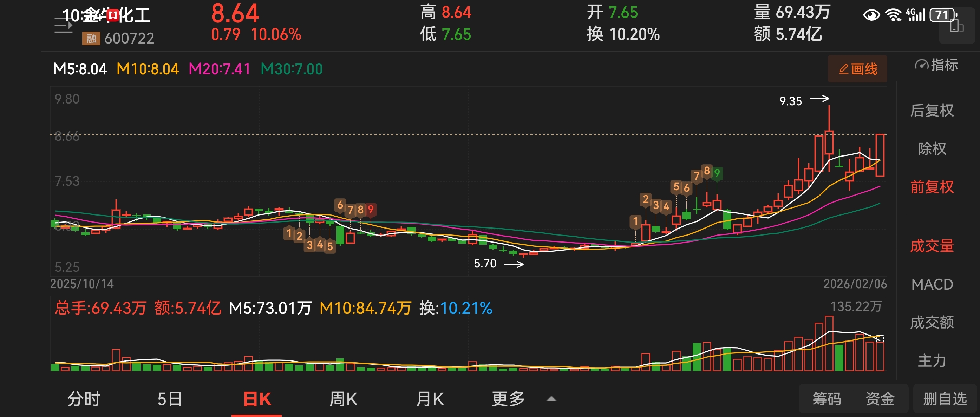Screen dimensions: 980x417
Task: Select 后复权 adjustment mode
Action: (x=932, y=111)
